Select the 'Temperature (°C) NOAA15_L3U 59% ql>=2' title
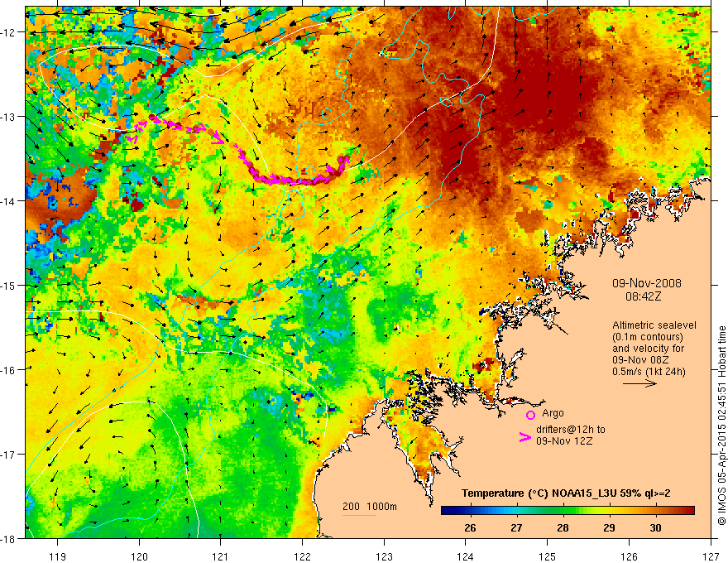The width and height of the screenshot is (728, 563). point(566,493)
